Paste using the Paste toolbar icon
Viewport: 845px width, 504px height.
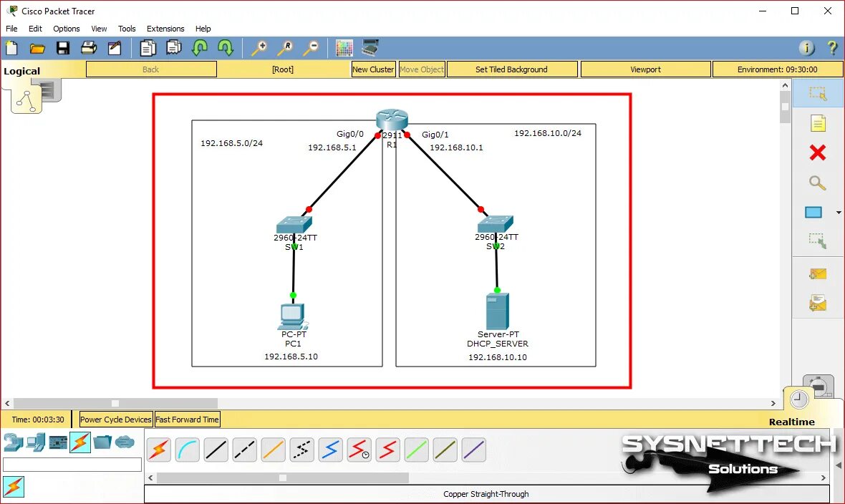[x=173, y=48]
